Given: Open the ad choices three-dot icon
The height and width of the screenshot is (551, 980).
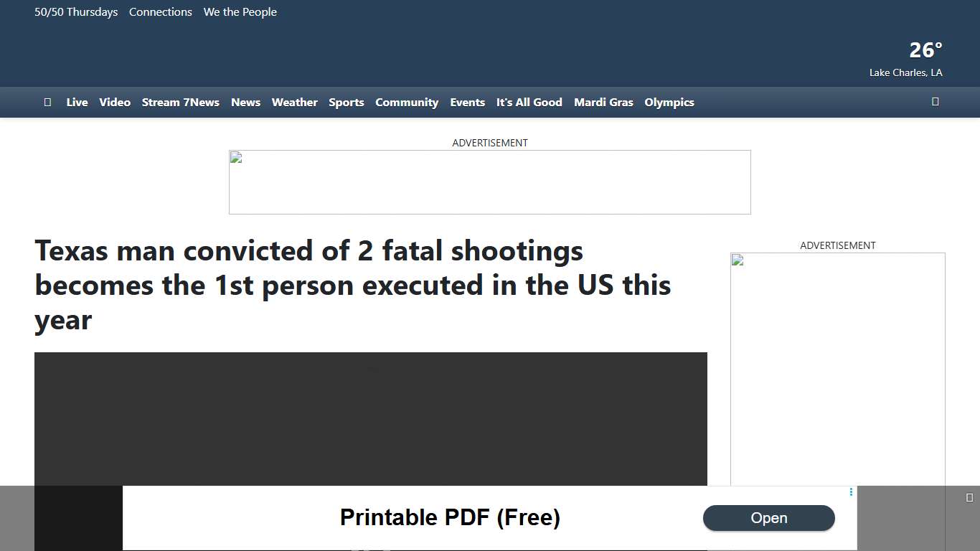Looking at the screenshot, I should click(851, 492).
